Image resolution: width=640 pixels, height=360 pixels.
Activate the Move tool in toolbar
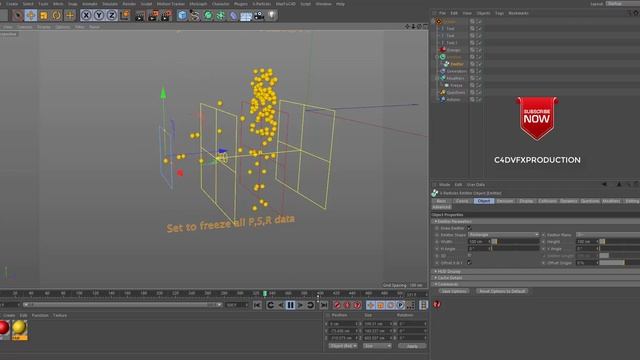(x=31, y=16)
